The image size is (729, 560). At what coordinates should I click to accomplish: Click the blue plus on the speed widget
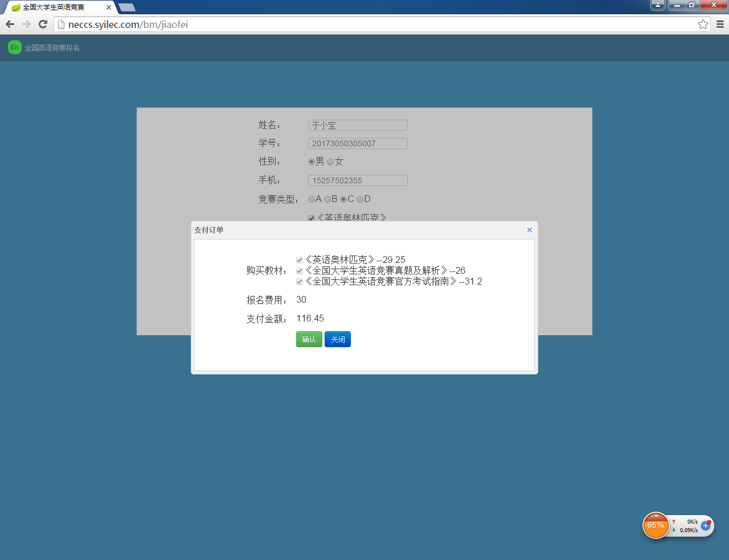(706, 525)
